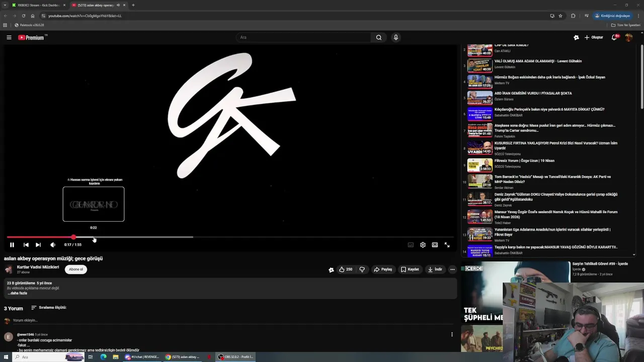Open the tab search dropdown arrow
The width and height of the screenshot is (644, 362).
pyautogui.click(x=5, y=5)
